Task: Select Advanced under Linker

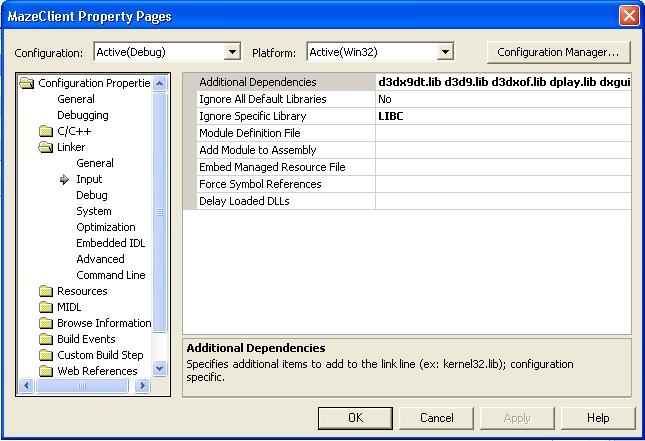Action: coord(100,259)
